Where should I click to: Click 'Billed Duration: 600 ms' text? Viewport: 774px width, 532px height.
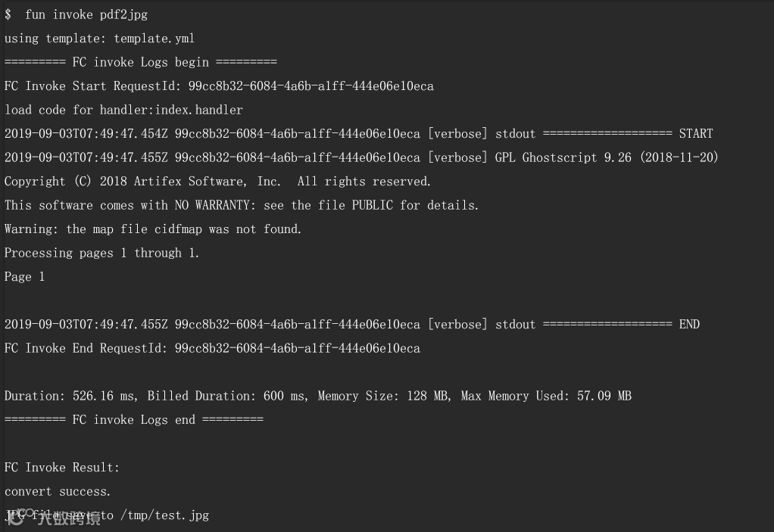tap(227, 396)
